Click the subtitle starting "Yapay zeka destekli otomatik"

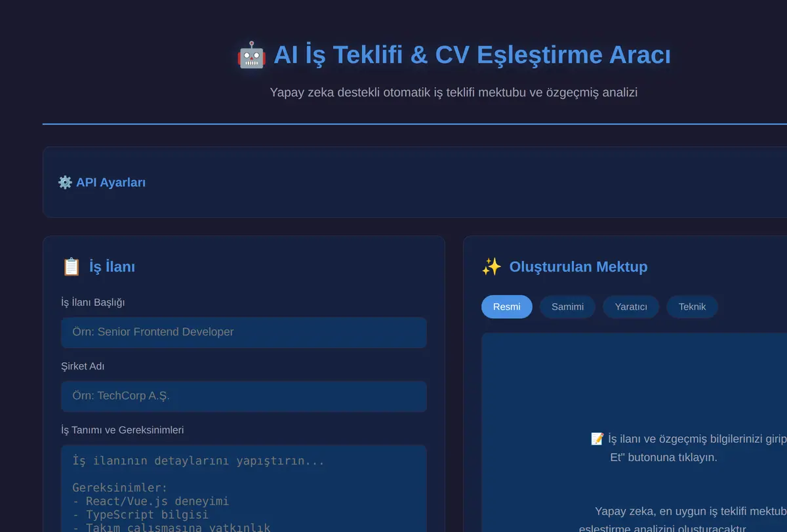[x=454, y=92]
